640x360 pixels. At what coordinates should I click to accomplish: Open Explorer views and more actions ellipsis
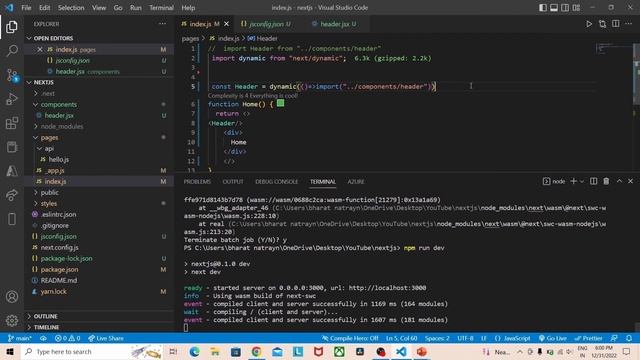tap(162, 24)
